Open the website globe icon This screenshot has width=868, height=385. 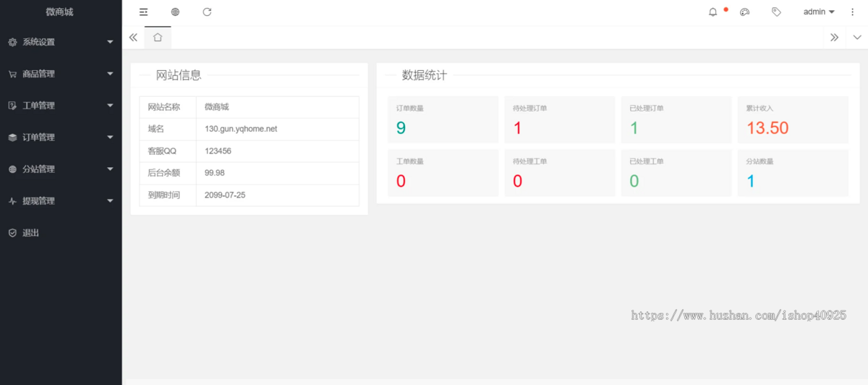tap(176, 12)
